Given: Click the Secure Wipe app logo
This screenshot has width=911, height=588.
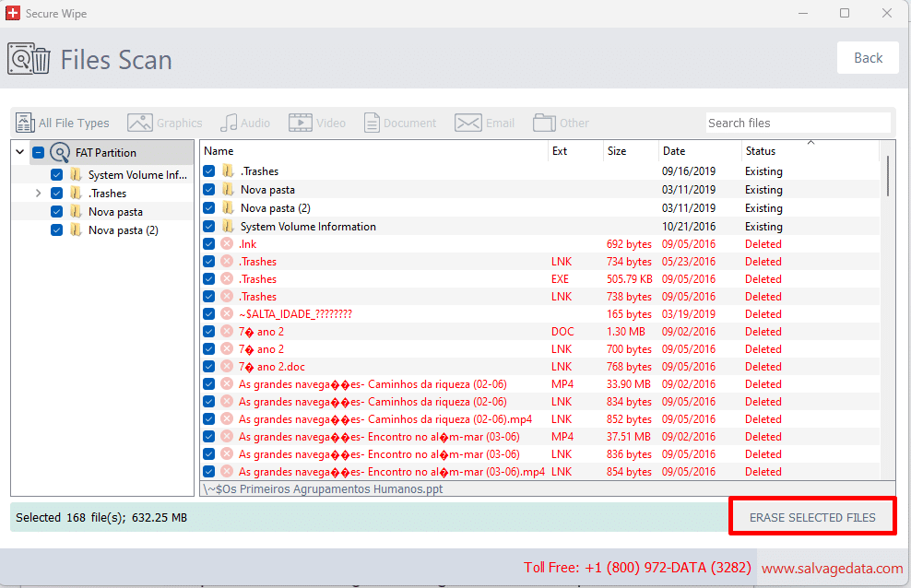Looking at the screenshot, I should click(x=12, y=13).
